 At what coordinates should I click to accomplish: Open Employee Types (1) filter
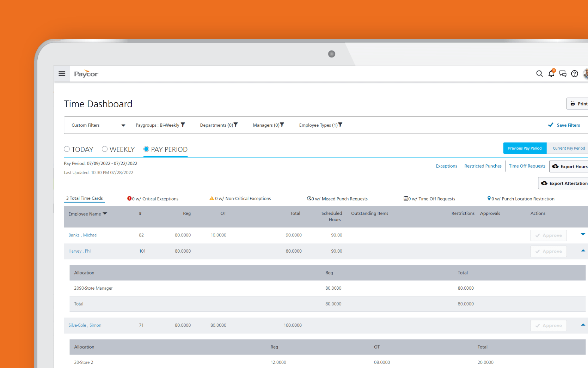point(321,125)
